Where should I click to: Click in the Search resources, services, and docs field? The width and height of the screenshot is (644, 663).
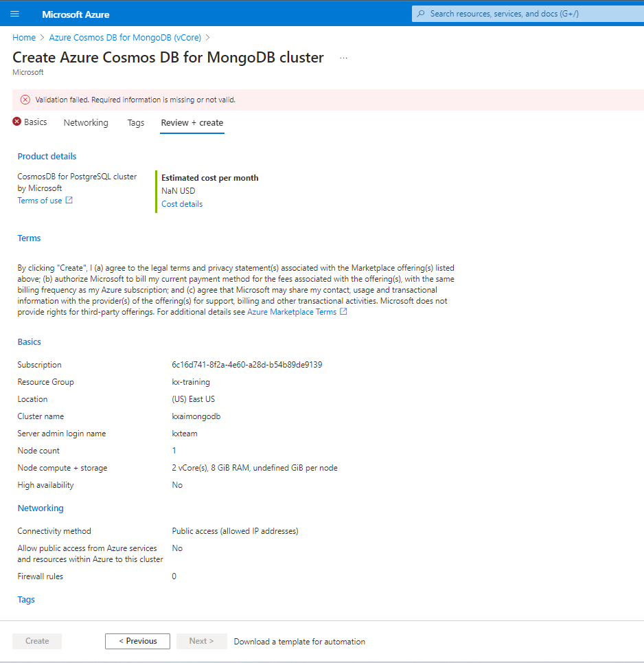point(528,14)
